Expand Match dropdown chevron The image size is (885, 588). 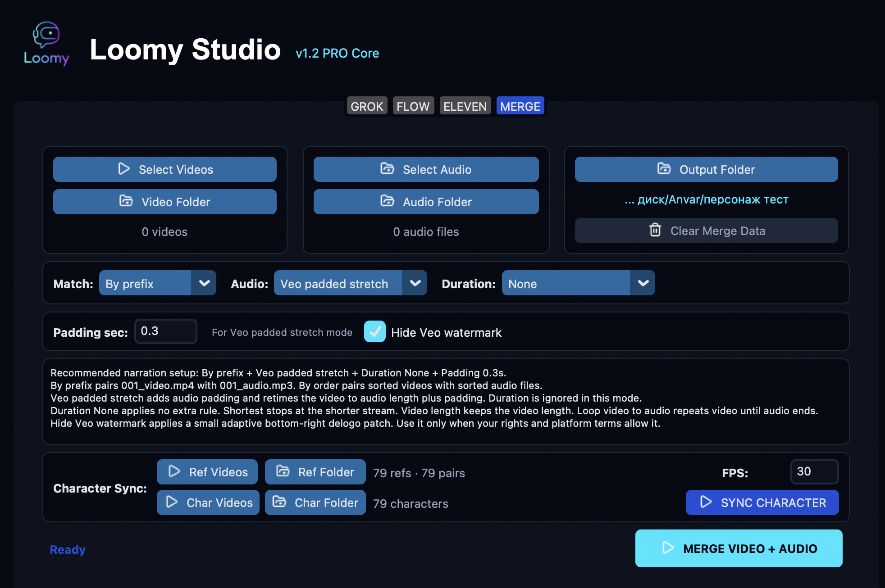tap(204, 283)
